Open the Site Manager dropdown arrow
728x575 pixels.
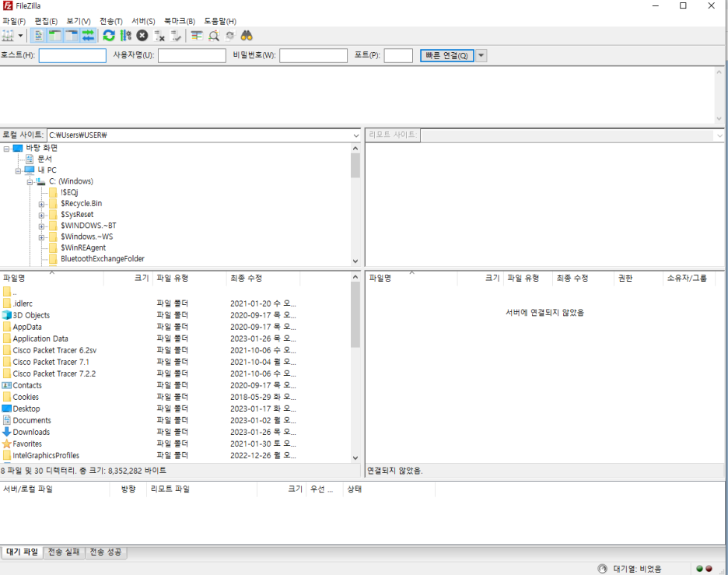20,36
